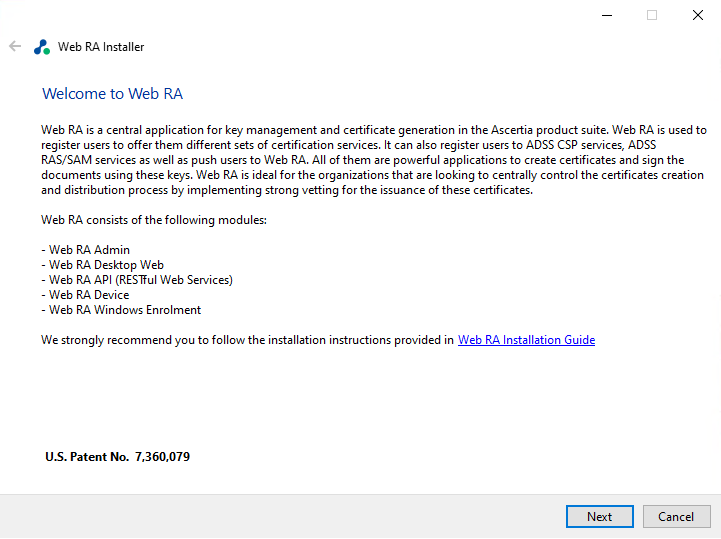The image size is (721, 539).
Task: Open the Web RA Installation Guide link
Action: pyautogui.click(x=526, y=340)
